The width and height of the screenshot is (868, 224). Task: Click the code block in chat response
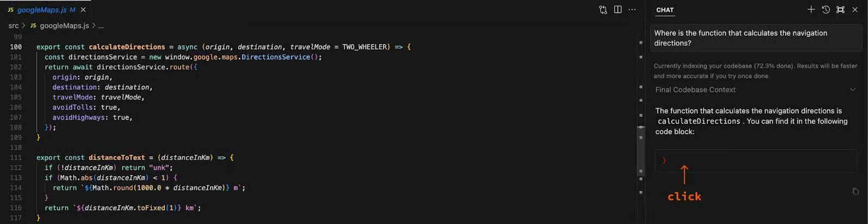pos(755,160)
